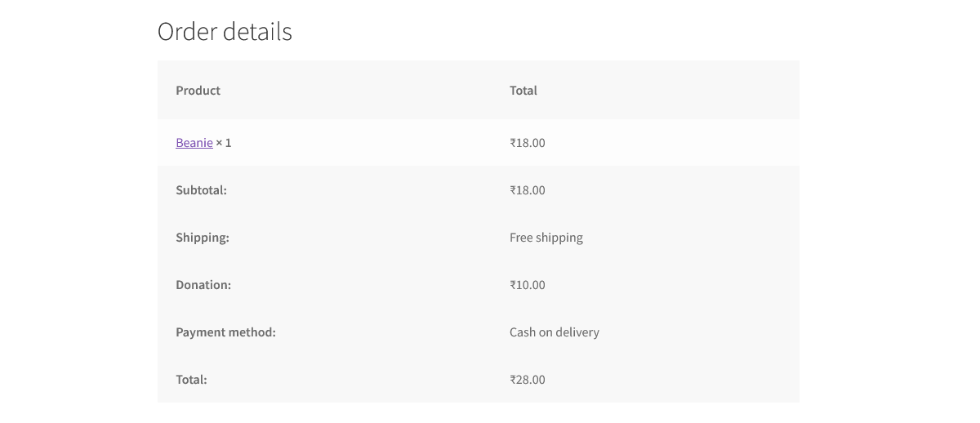Click the ₹10.00 donation amount
The width and height of the screenshot is (980, 423).
coord(527,285)
